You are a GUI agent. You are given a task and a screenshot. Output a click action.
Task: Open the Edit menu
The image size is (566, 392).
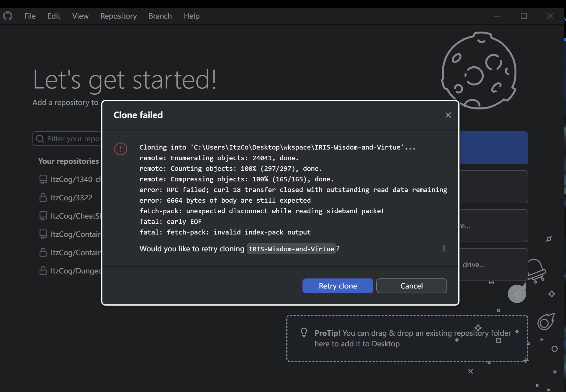pos(54,16)
